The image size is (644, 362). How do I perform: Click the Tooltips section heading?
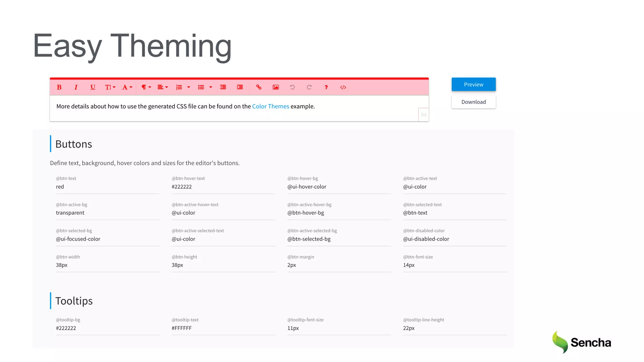74,301
